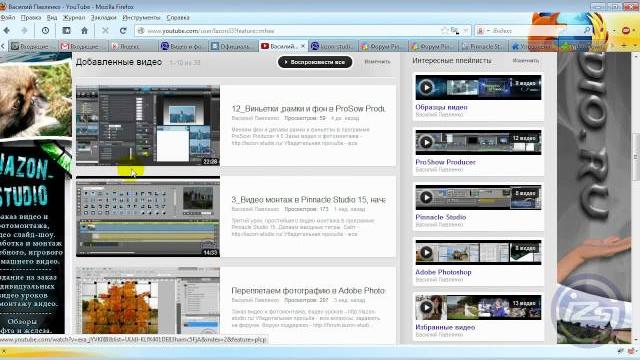Open the Правка menu
The height and width of the screenshot is (360, 640).
31,18
